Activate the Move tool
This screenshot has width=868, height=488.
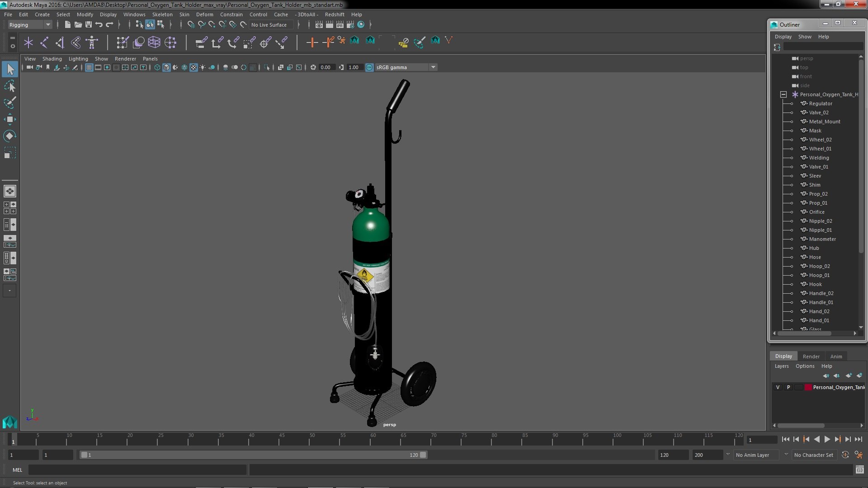coord(10,119)
